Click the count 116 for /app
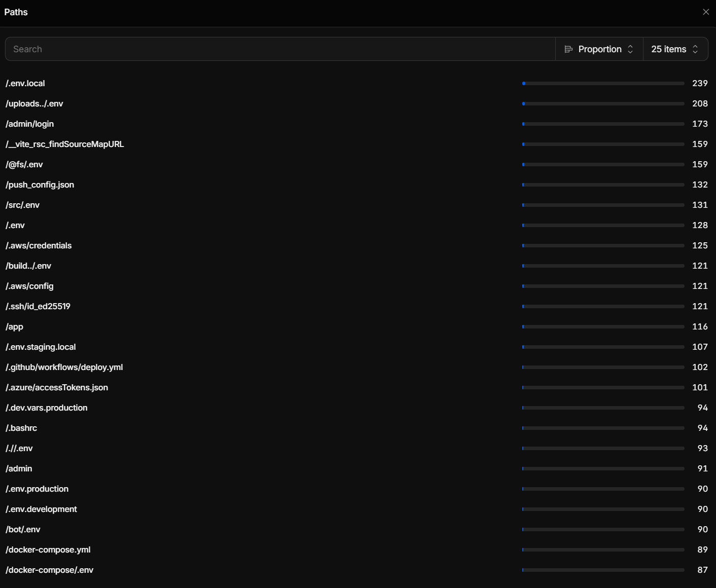 click(x=700, y=326)
